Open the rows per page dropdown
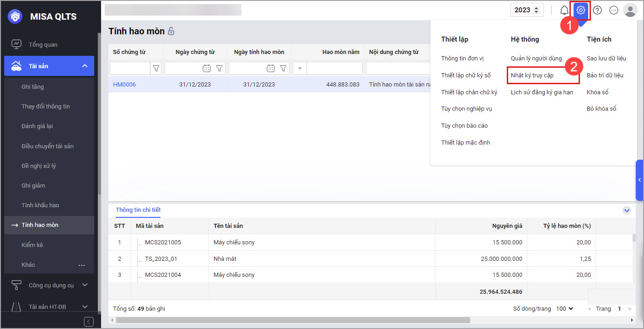The width and height of the screenshot is (644, 329). pos(564,309)
